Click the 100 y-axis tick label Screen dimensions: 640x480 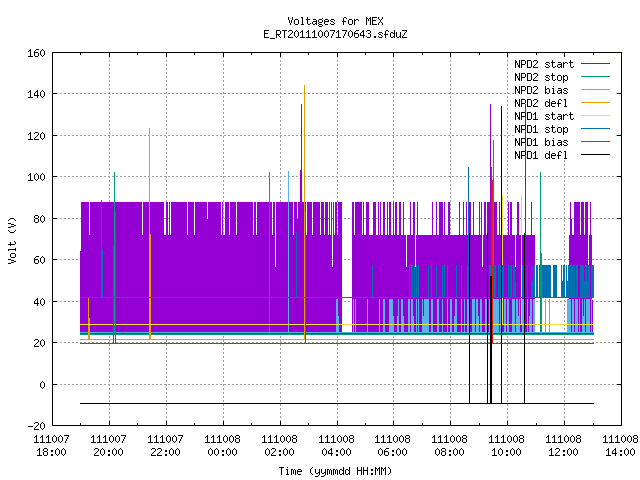[x=36, y=177]
